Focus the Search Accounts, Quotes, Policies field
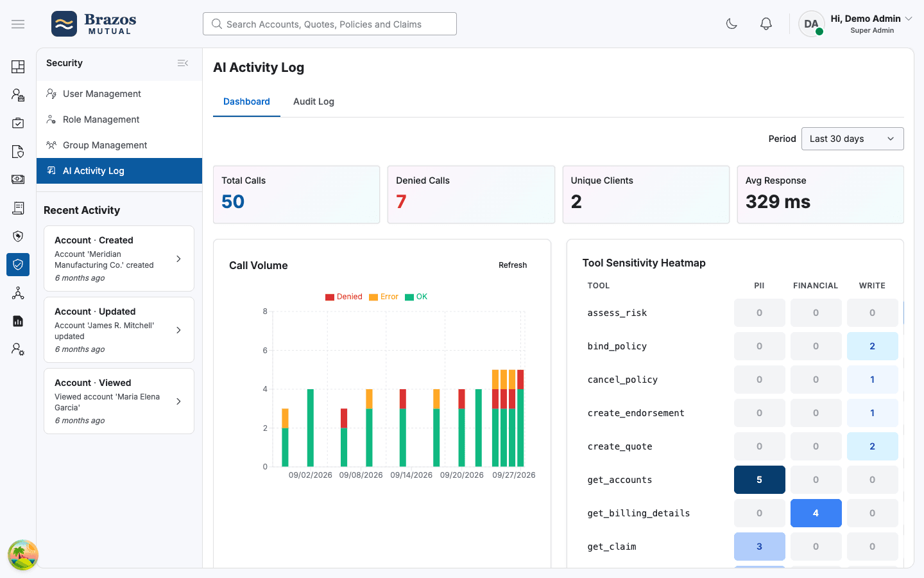Image resolution: width=924 pixels, height=578 pixels. pyautogui.click(x=330, y=24)
